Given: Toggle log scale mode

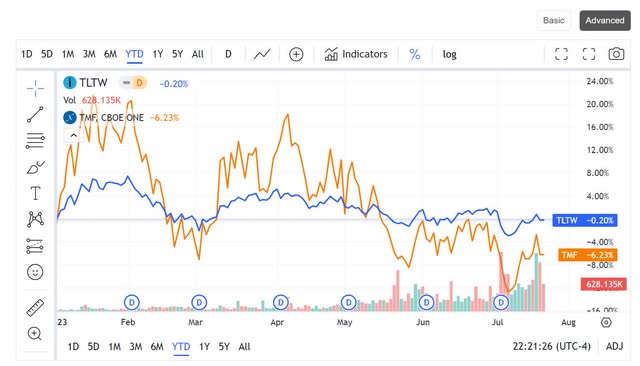Looking at the screenshot, I should (x=449, y=54).
